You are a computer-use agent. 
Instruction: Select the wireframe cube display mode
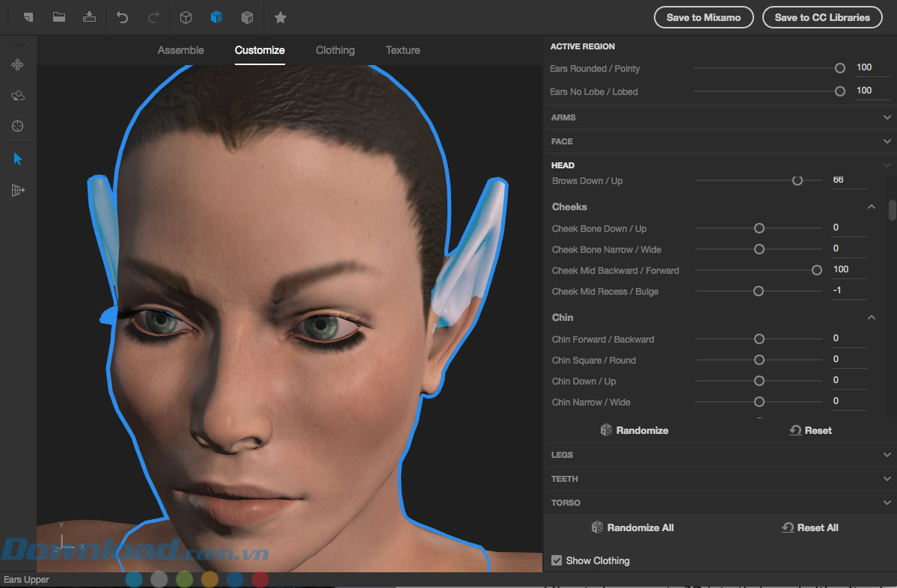pos(186,17)
